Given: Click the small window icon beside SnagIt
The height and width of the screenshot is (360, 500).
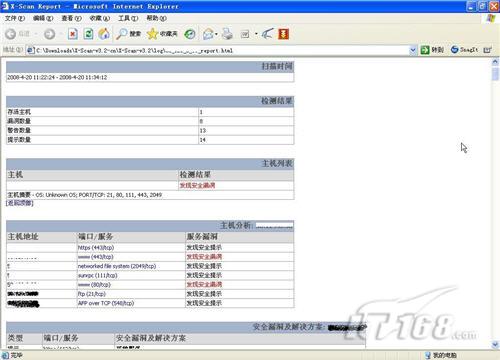Looking at the screenshot, I should click(487, 50).
